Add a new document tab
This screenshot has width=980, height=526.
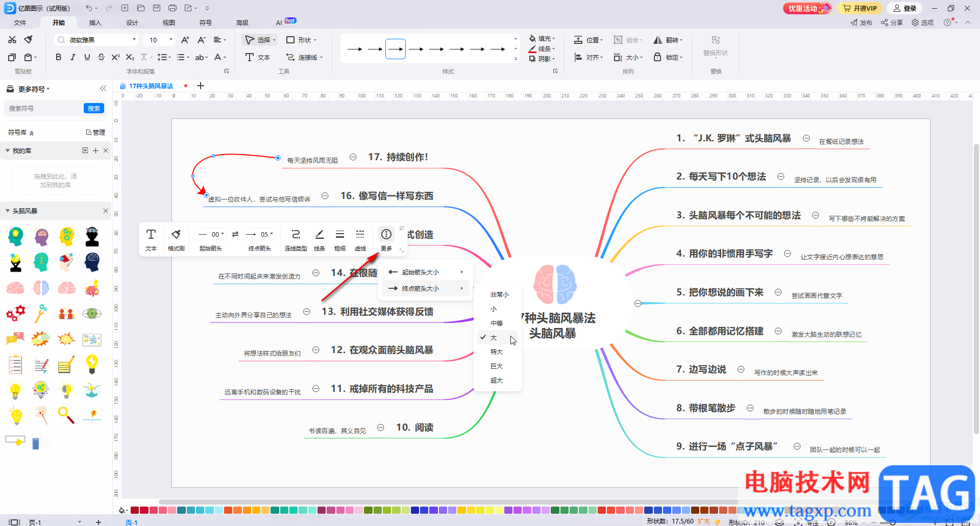tap(201, 86)
